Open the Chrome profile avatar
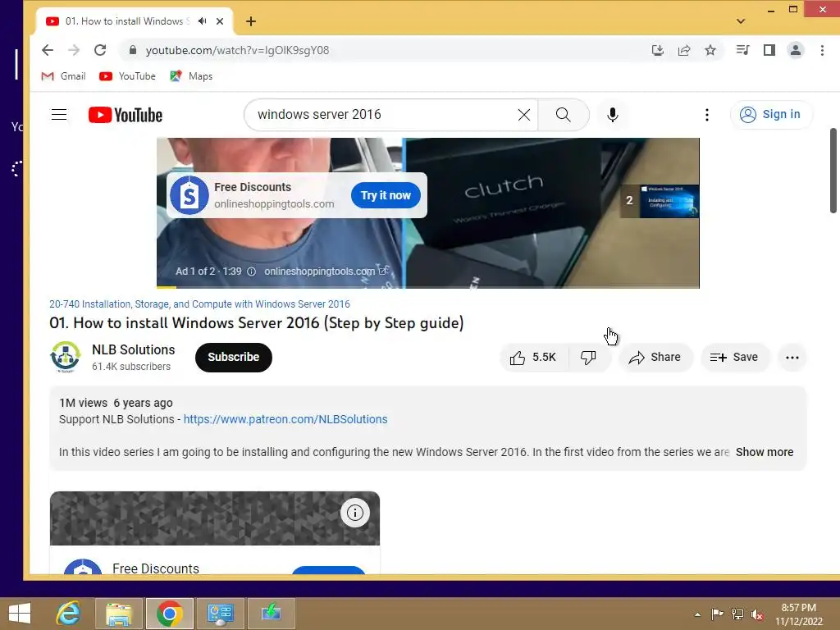 [x=796, y=50]
